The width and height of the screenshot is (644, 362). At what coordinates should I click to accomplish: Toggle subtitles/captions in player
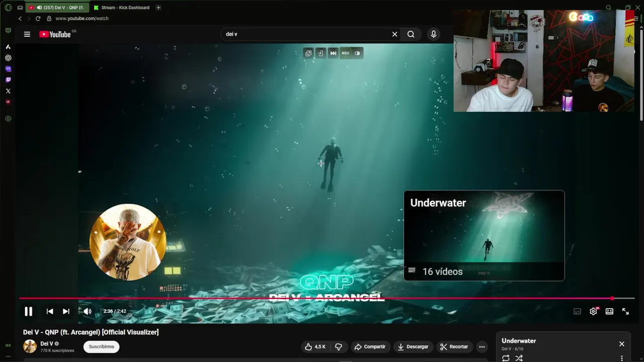[x=577, y=311]
